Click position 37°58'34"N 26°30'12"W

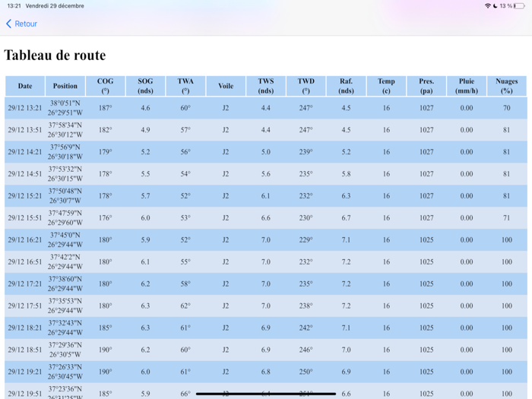click(x=65, y=130)
